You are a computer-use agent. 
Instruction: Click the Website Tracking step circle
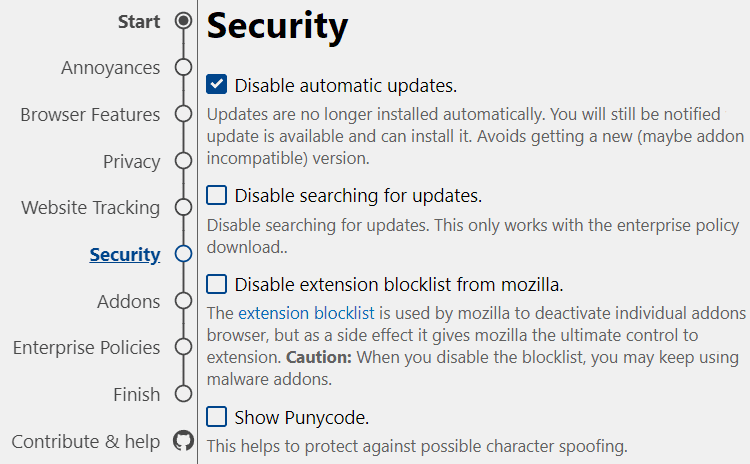183,207
